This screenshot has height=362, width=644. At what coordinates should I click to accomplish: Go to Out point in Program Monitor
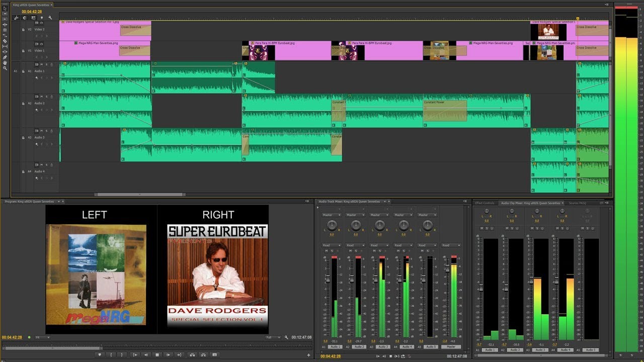coord(180,355)
